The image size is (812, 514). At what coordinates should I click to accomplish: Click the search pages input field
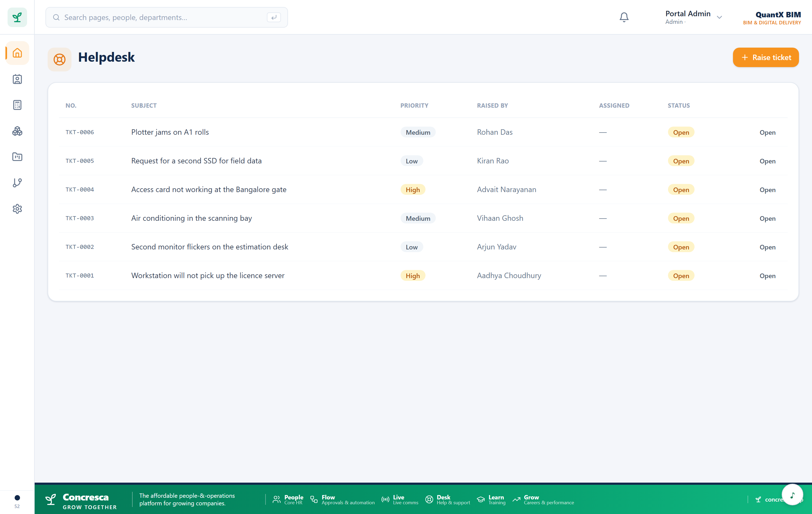tap(166, 17)
